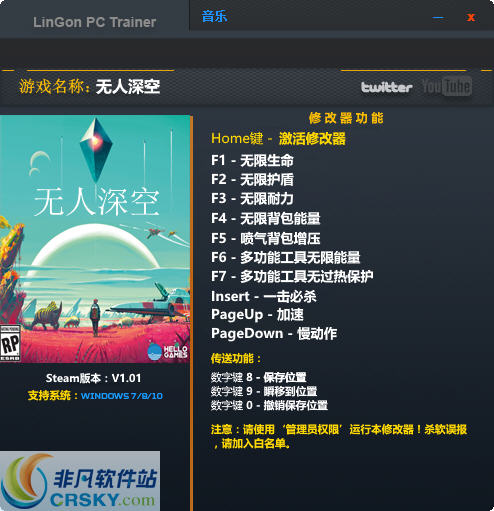Image resolution: width=494 pixels, height=511 pixels.
Task: Select the 'F2 - 无限护盾' option
Action: click(252, 179)
